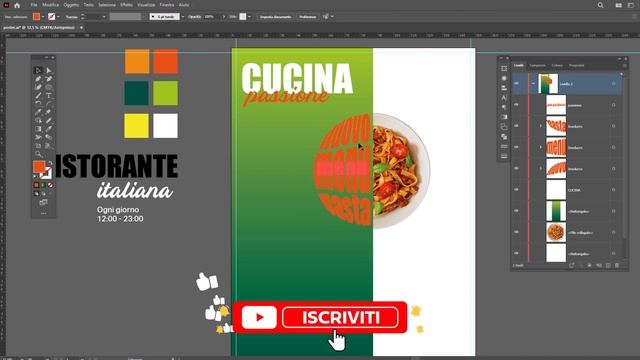The width and height of the screenshot is (640, 360).
Task: Set the None (red slash) color mode
Action: tap(50, 185)
